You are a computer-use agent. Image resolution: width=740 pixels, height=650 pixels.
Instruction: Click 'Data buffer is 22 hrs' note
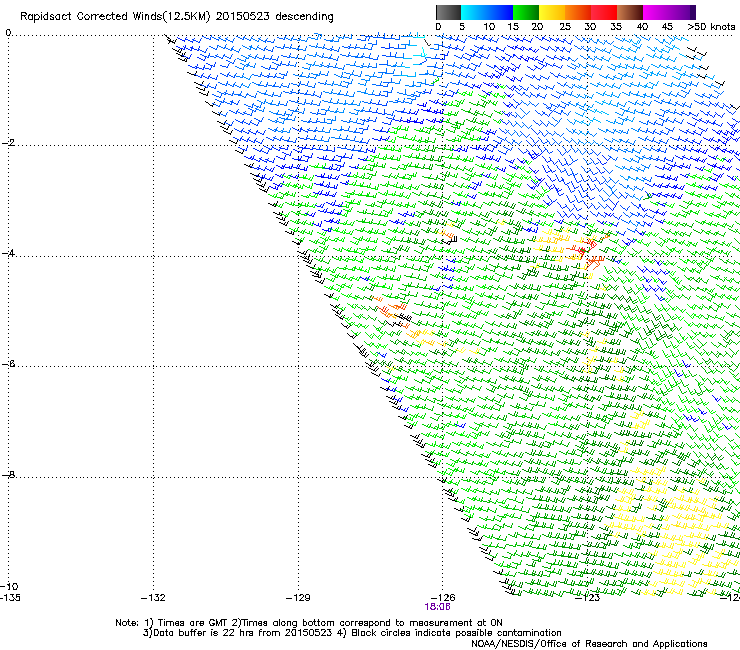click(x=203, y=633)
